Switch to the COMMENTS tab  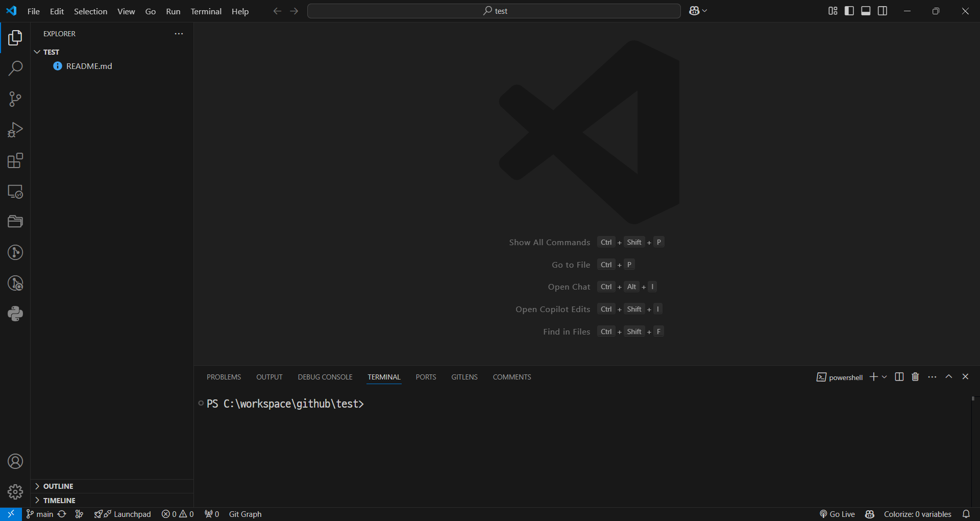click(x=512, y=377)
